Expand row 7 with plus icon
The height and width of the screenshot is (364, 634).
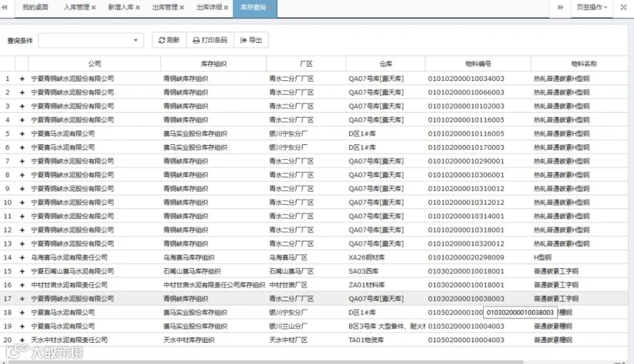point(22,161)
